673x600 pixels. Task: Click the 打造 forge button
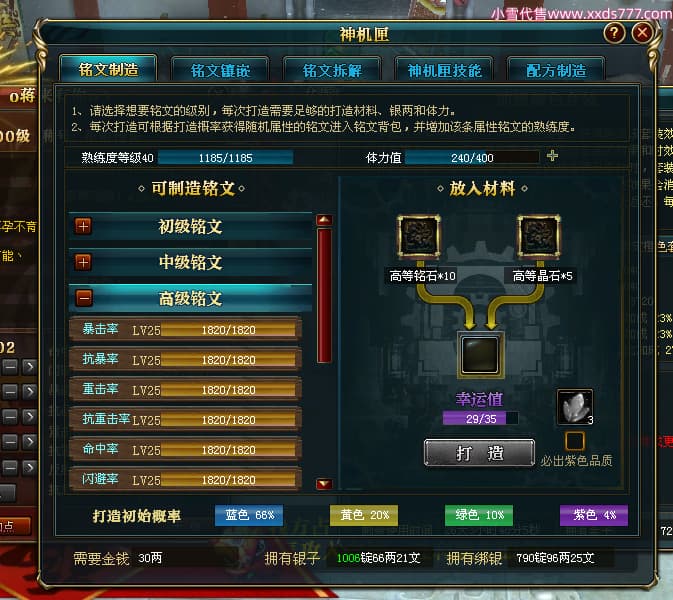point(479,452)
